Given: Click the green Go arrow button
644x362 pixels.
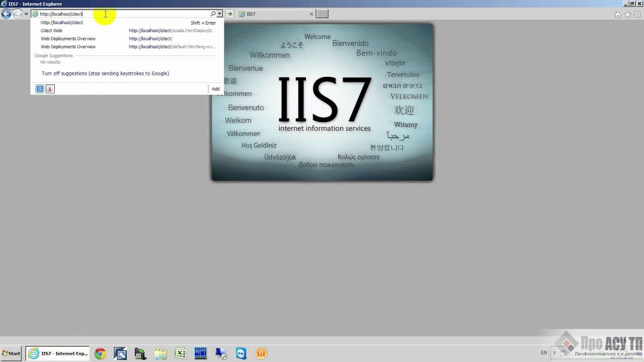Looking at the screenshot, I should pyautogui.click(x=229, y=14).
